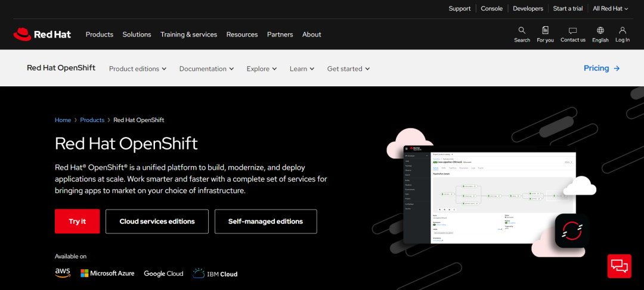Click the Google Cloud logo
Image resolution: width=644 pixels, height=290 pixels.
163,273
